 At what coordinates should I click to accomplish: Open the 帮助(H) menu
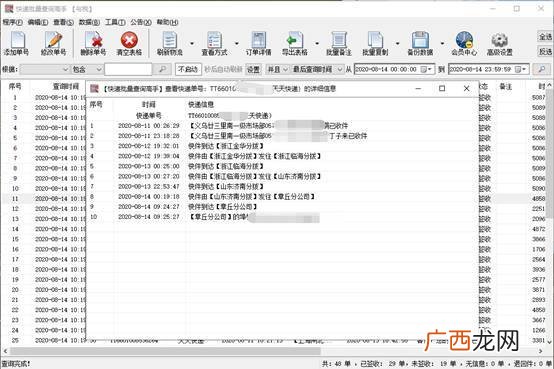167,22
